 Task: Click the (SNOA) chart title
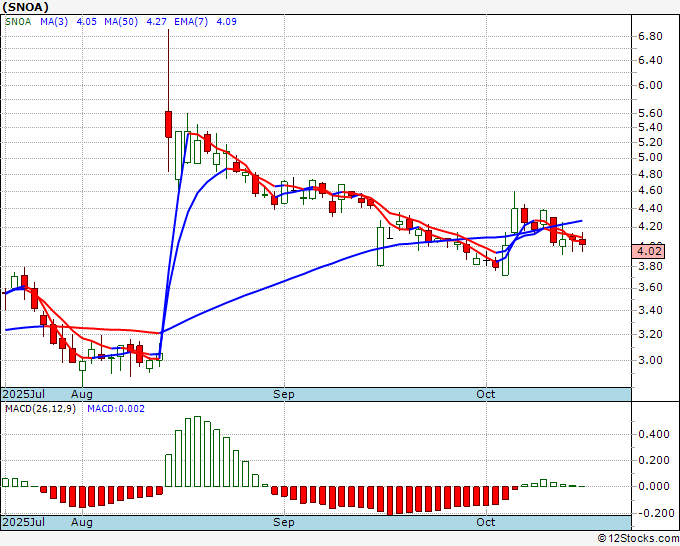[x=25, y=7]
